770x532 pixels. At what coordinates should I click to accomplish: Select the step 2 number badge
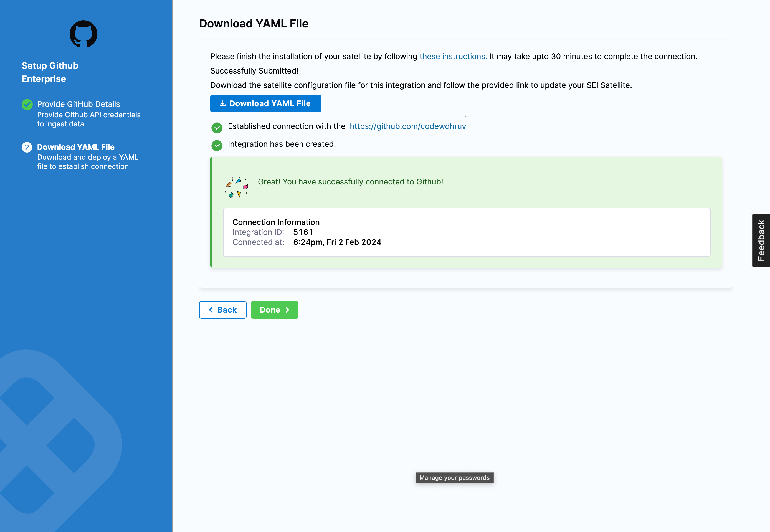click(x=27, y=147)
